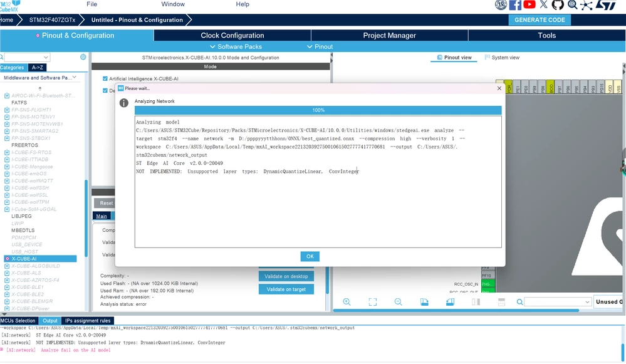Toggle the second checkbox below X-CUBE-AI

tap(105, 91)
